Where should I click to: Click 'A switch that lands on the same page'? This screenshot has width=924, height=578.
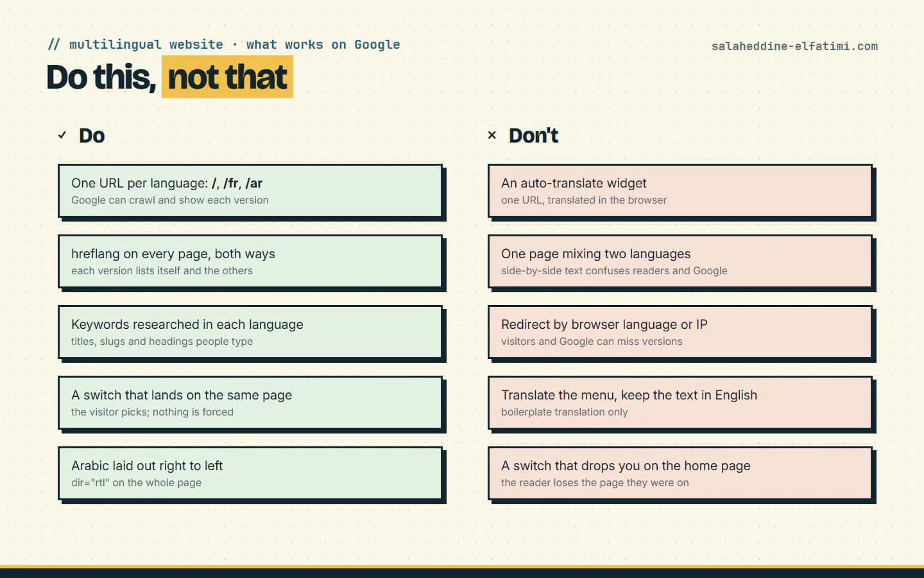pyautogui.click(x=182, y=395)
